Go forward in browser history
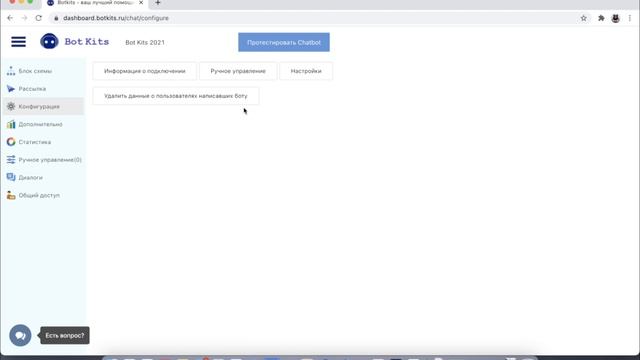Image resolution: width=640 pixels, height=360 pixels. (x=24, y=18)
